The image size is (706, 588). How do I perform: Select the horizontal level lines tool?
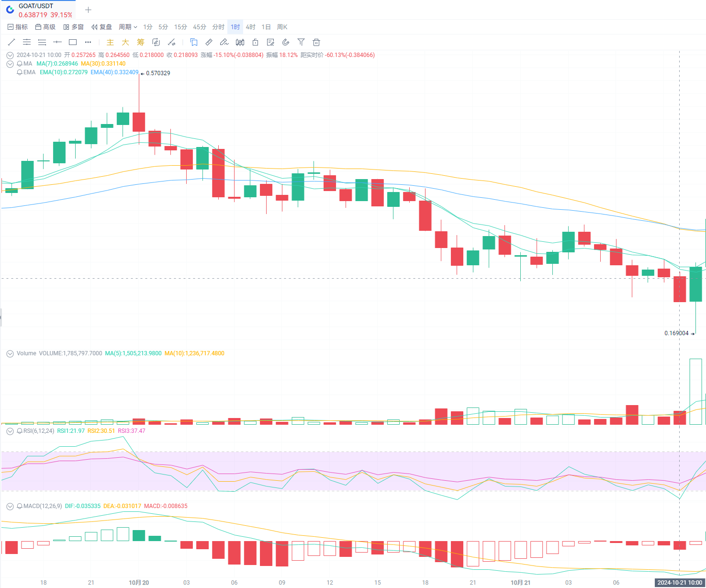tap(42, 42)
